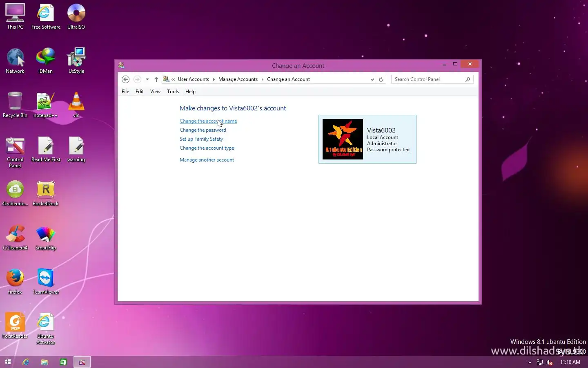Open the File menu

(x=125, y=92)
